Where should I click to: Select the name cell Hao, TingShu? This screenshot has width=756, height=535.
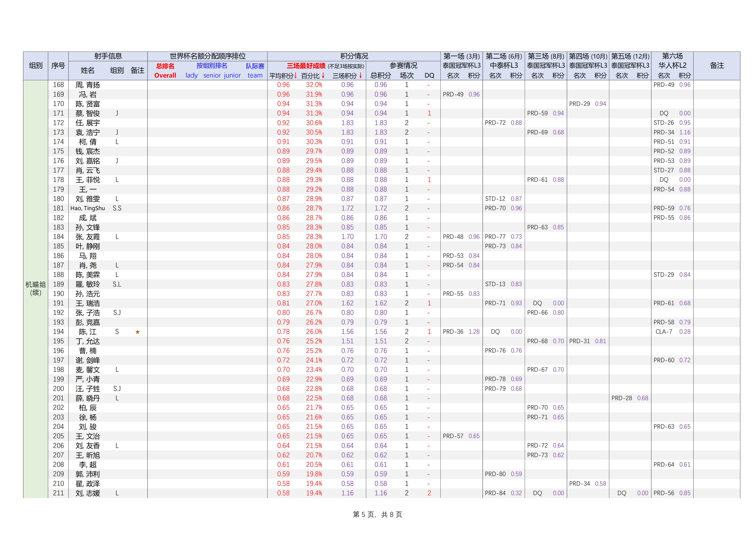click(x=88, y=208)
